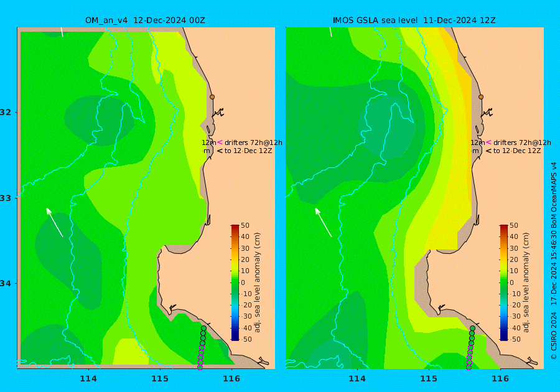Click the 0 tick label on left colorbar
560x392 pixels.
[243, 282]
